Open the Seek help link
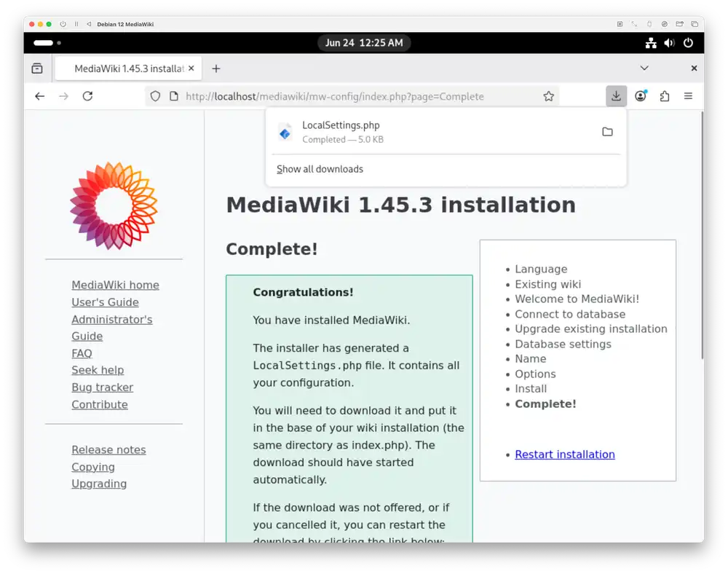Screen dimensions: 728x574 [98, 370]
